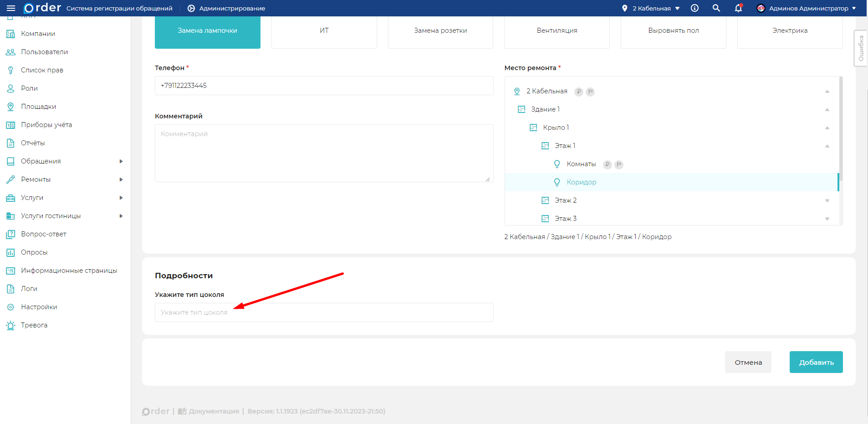Image resolution: width=868 pixels, height=424 pixels.
Task: Open the Пользователи sidebar item
Action: pos(44,52)
